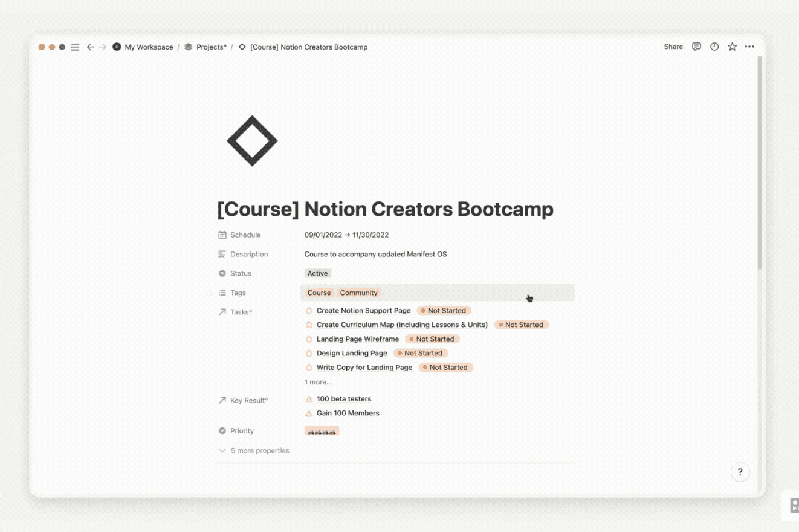Click the Tags property label
The width and height of the screenshot is (799, 532).
pyautogui.click(x=238, y=293)
